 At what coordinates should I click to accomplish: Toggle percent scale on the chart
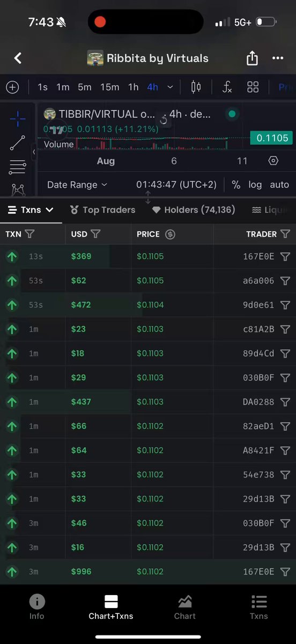236,185
